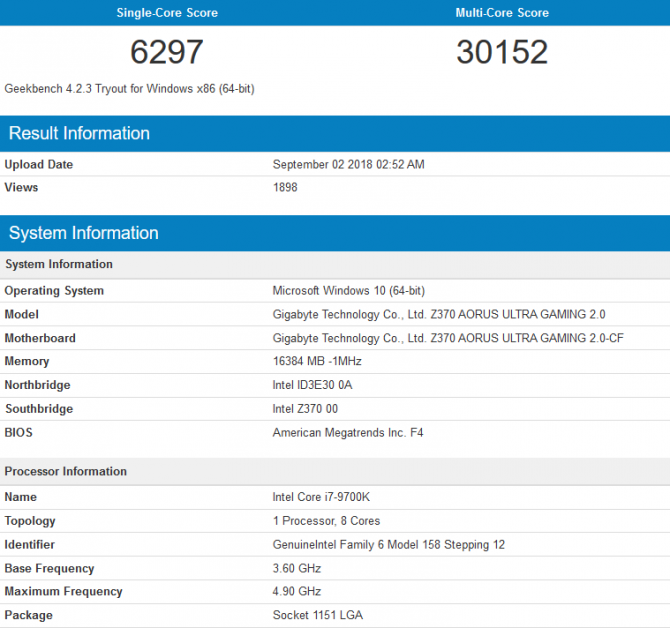
Task: Click the Maximum Frequency label
Action: click(63, 592)
